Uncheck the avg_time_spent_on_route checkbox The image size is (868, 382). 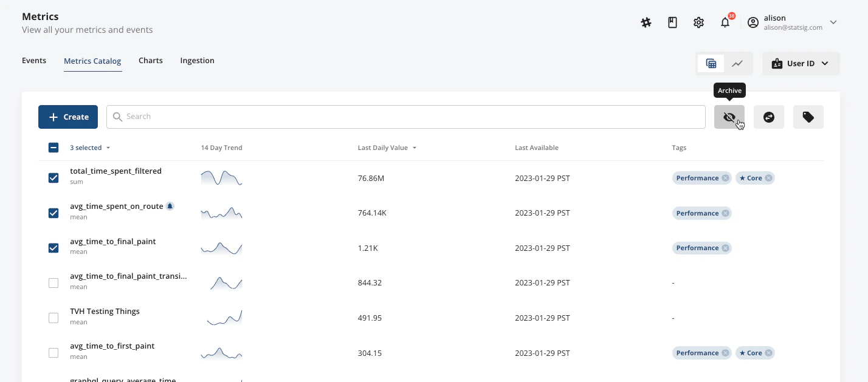click(53, 213)
